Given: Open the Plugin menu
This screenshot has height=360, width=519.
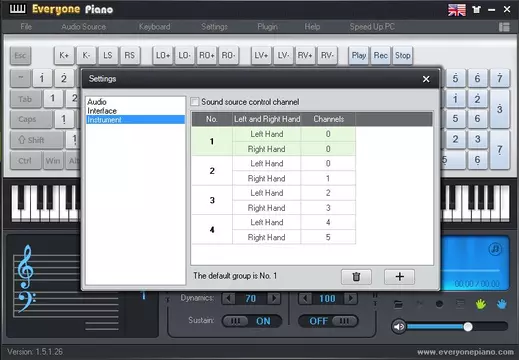Looking at the screenshot, I should click(267, 27).
